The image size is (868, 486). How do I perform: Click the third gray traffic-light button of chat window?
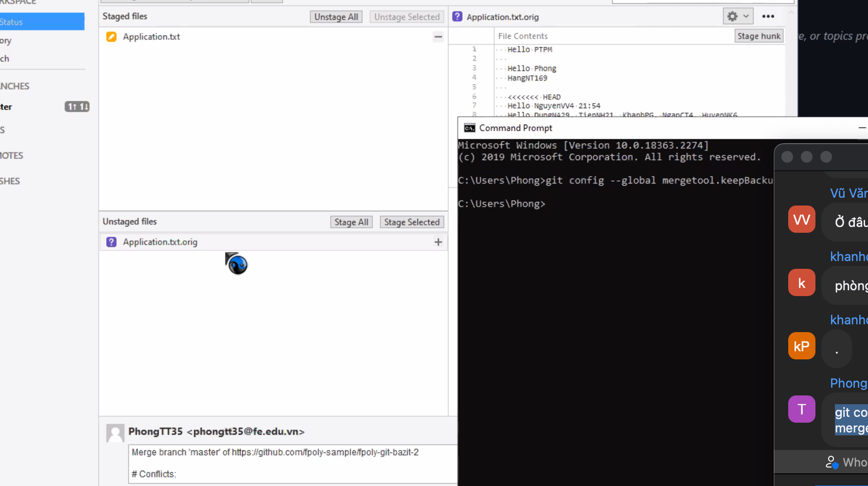826,157
